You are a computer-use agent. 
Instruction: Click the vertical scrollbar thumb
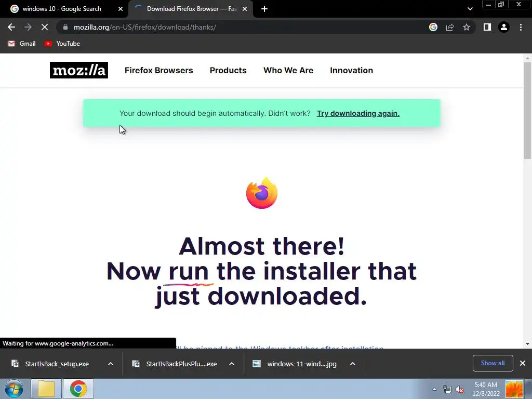[527, 111]
